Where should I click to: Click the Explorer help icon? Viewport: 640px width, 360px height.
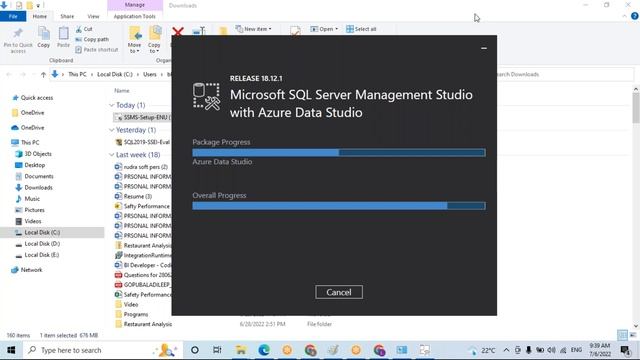pyautogui.click(x=635, y=16)
